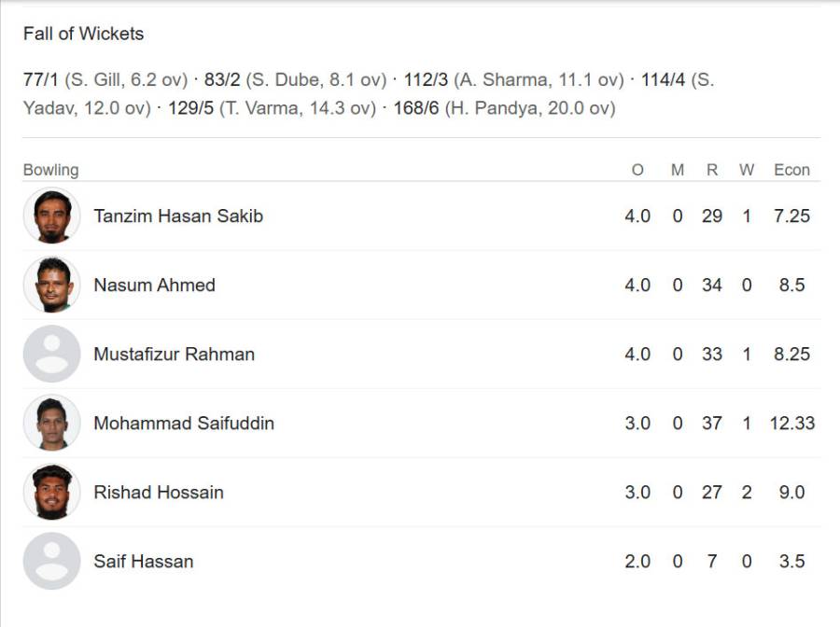Select Mustafizur Rahman player name
This screenshot has width=840, height=627.
[175, 354]
